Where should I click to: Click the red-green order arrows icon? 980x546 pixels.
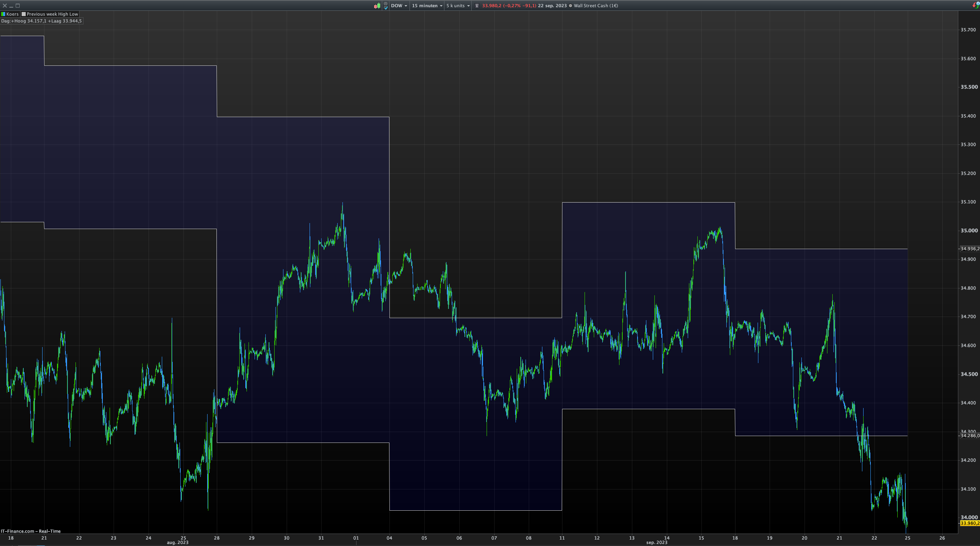[x=976, y=5]
